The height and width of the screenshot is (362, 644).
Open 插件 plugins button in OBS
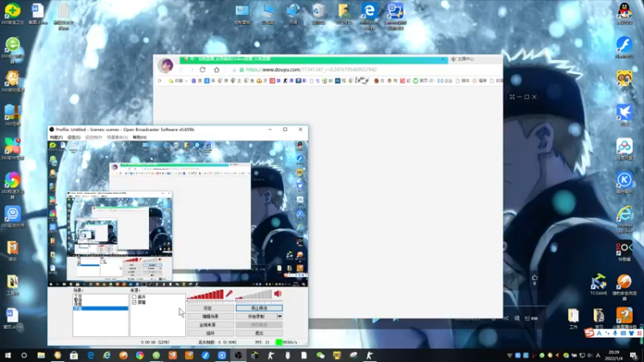(210, 333)
